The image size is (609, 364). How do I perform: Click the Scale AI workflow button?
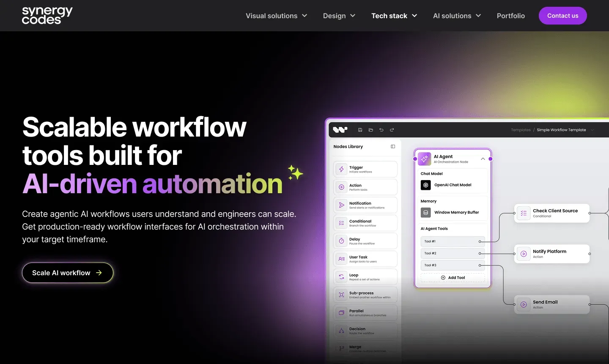pos(68,273)
